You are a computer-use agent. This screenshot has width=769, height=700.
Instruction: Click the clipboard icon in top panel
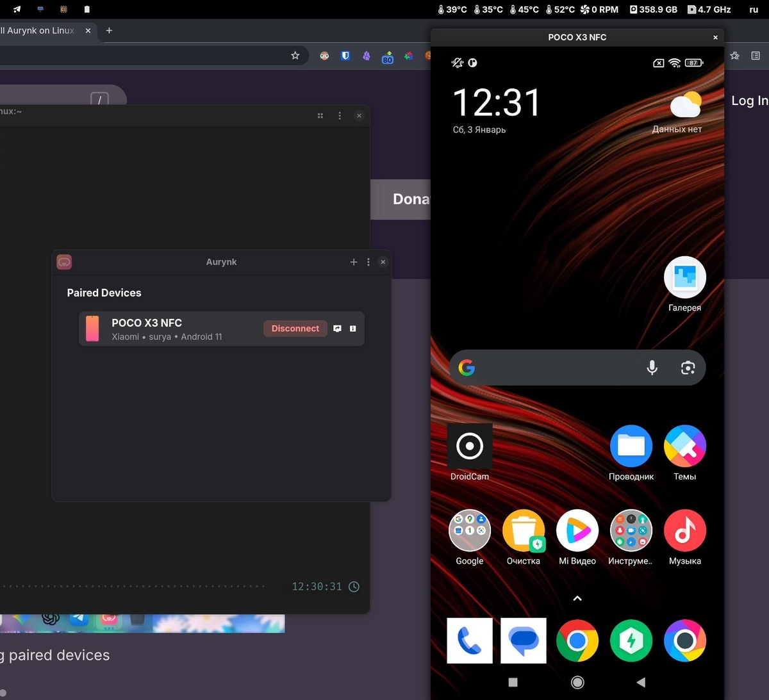pos(87,9)
